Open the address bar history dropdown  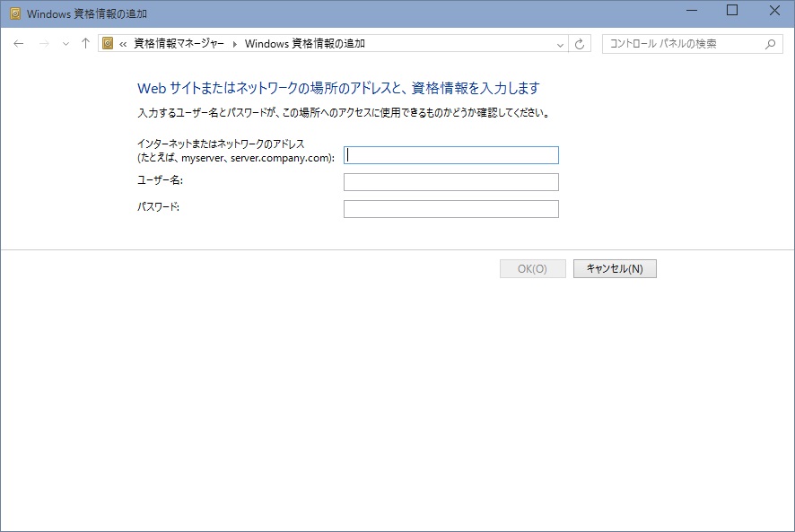pyautogui.click(x=560, y=45)
